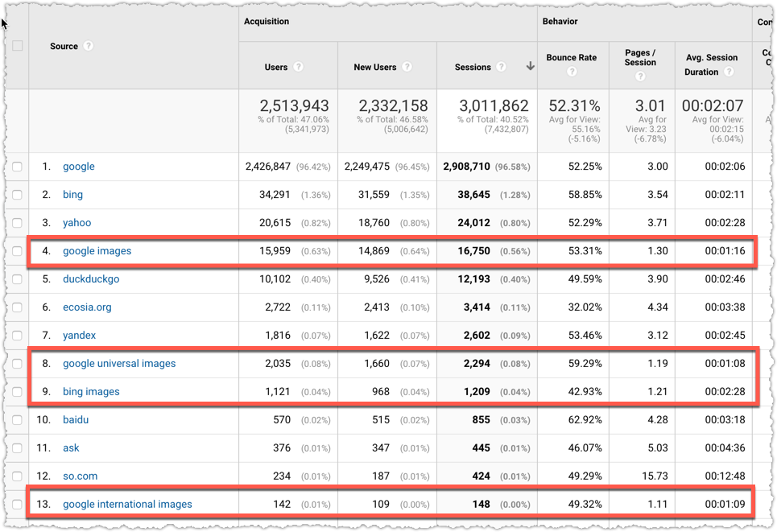The height and width of the screenshot is (532, 777).
Task: Select baidu Bounce Rate cell 62.92%
Action: coord(585,420)
